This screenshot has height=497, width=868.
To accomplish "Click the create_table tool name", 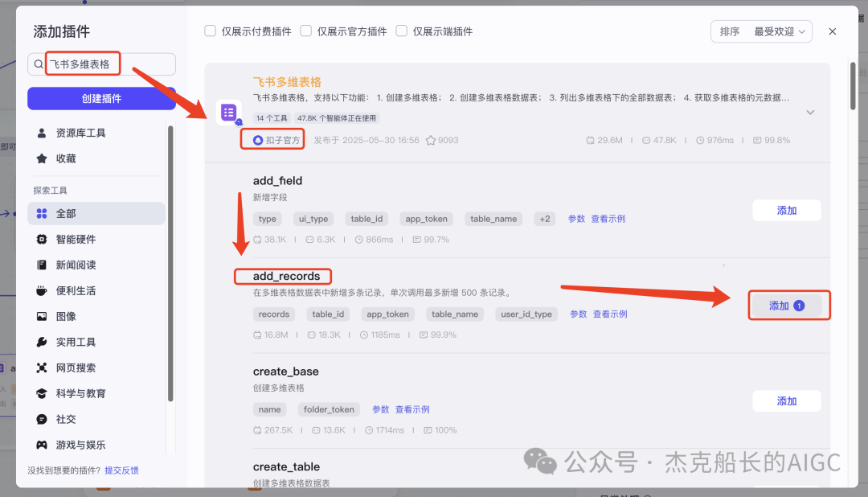I will (286, 466).
